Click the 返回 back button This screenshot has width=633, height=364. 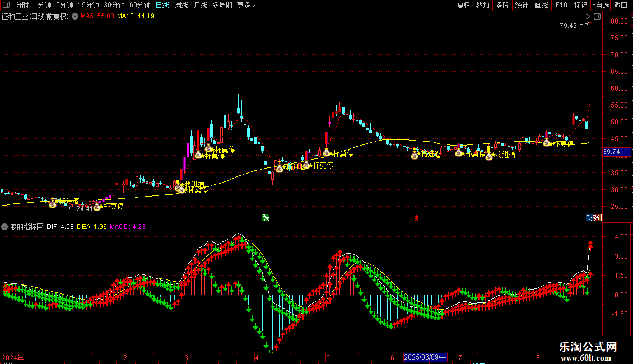click(x=621, y=5)
